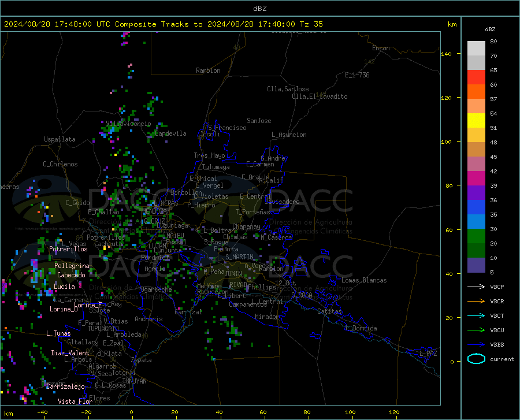This screenshot has width=520, height=420.
Task: Click the Pellegrina map label
Action: pos(72,266)
